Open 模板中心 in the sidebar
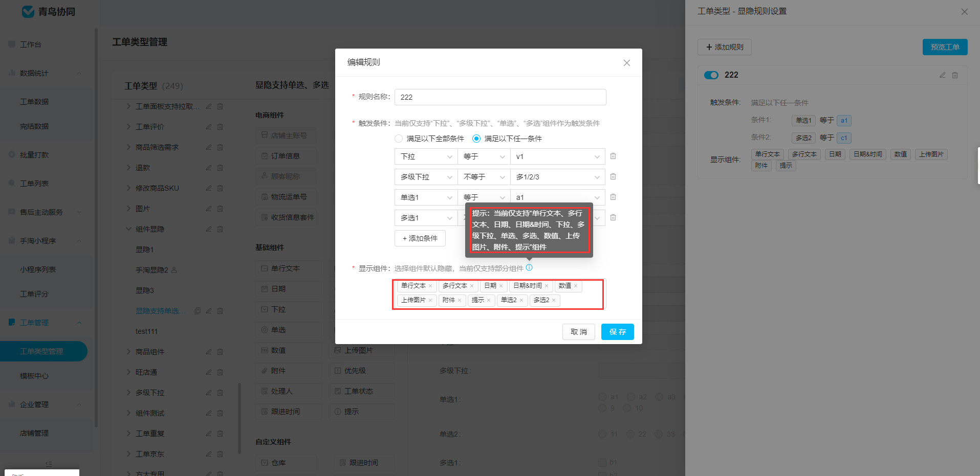 [34, 376]
